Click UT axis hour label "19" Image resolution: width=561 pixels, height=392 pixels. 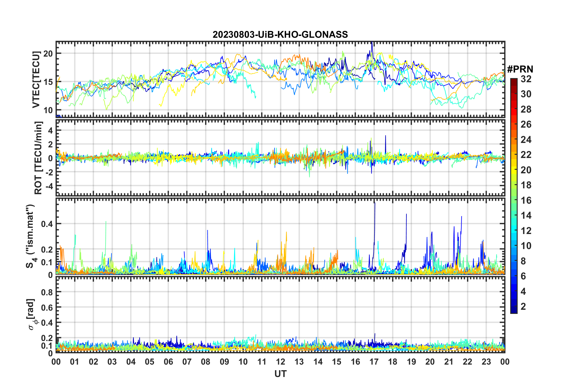[411, 362]
